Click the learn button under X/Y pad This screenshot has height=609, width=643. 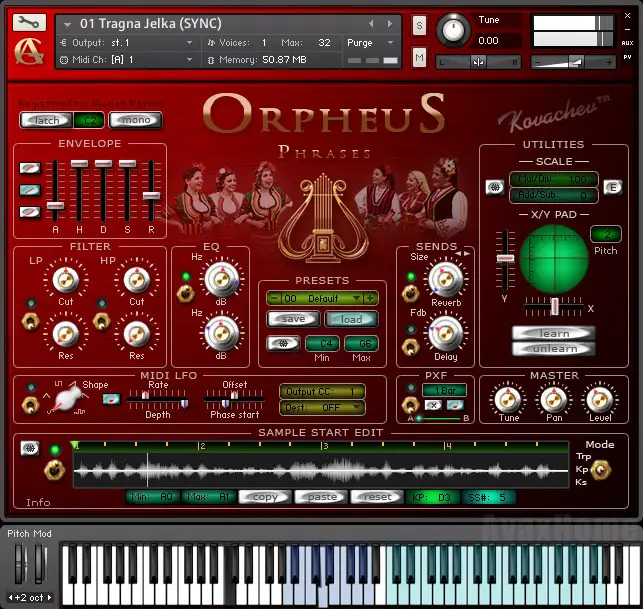(554, 333)
